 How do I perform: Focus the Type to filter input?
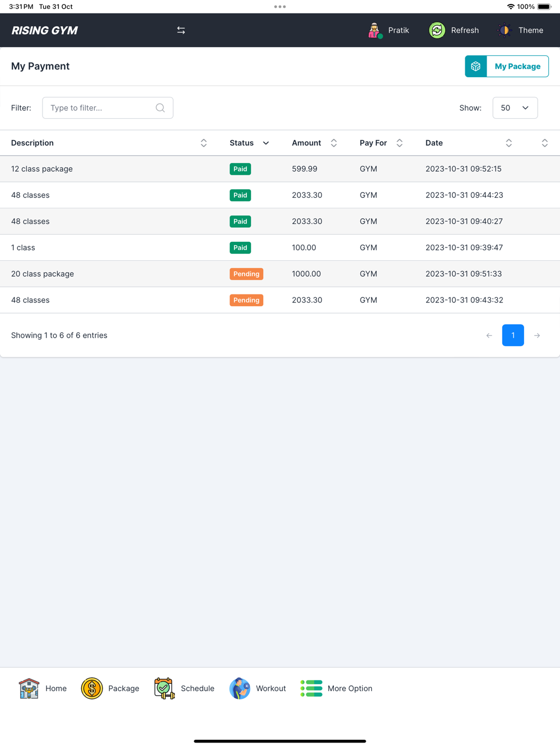[108, 108]
